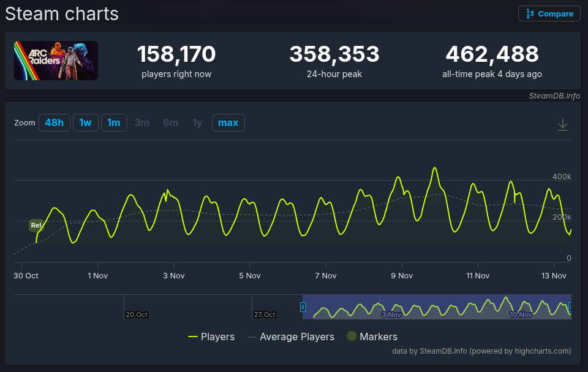Click the 1 Nov axis label
This screenshot has width=588, height=372.
(x=97, y=276)
